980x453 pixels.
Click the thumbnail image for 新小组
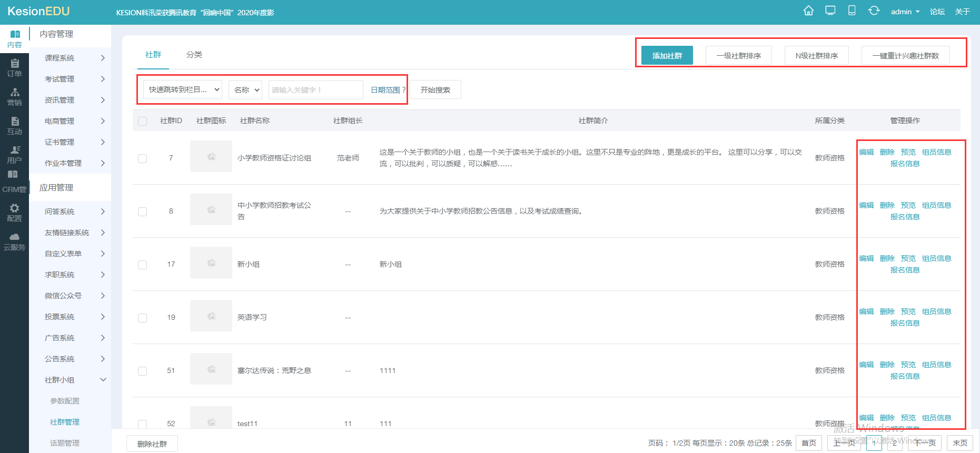211,263
